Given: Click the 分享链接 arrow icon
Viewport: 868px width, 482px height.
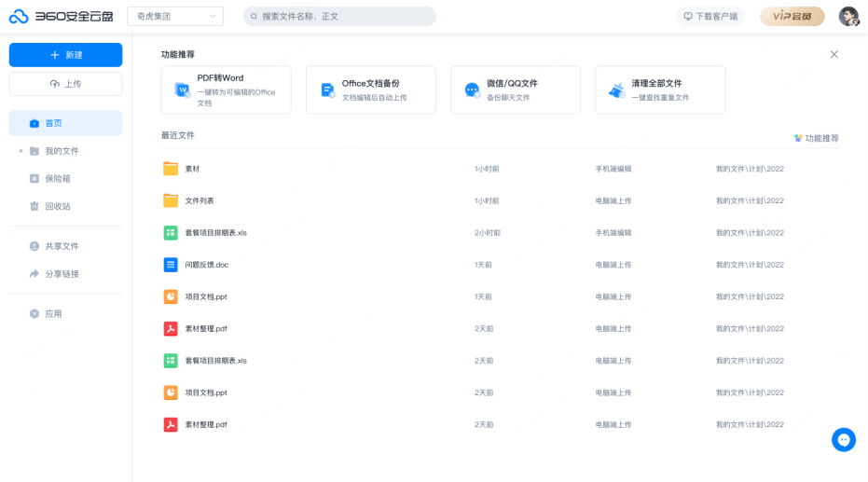Looking at the screenshot, I should [x=34, y=274].
